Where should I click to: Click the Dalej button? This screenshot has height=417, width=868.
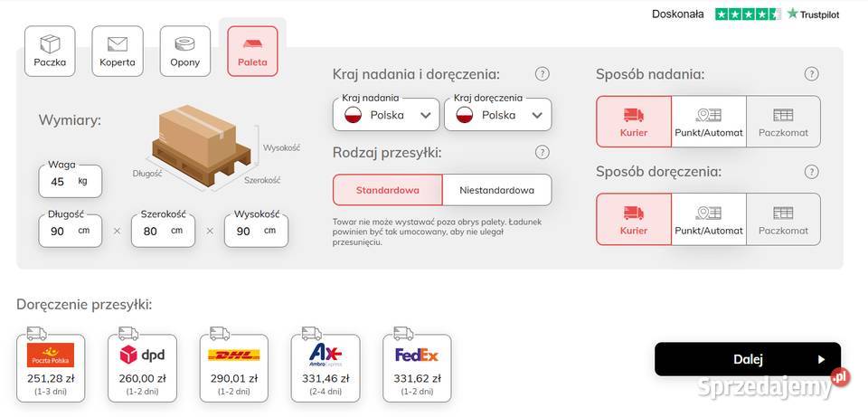coord(748,359)
